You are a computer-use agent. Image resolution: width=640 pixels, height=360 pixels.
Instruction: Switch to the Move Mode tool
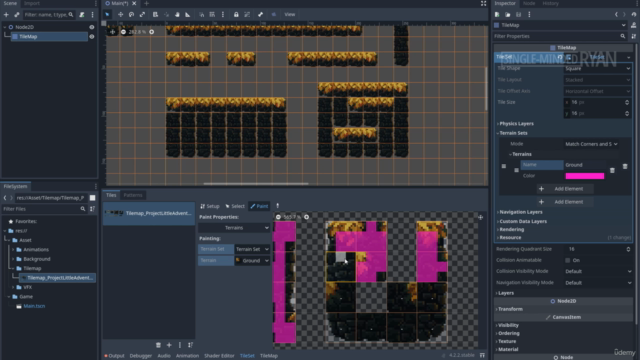[120, 14]
